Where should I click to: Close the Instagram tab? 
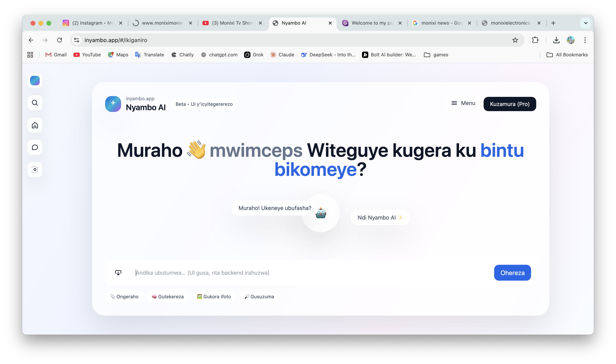tap(120, 23)
